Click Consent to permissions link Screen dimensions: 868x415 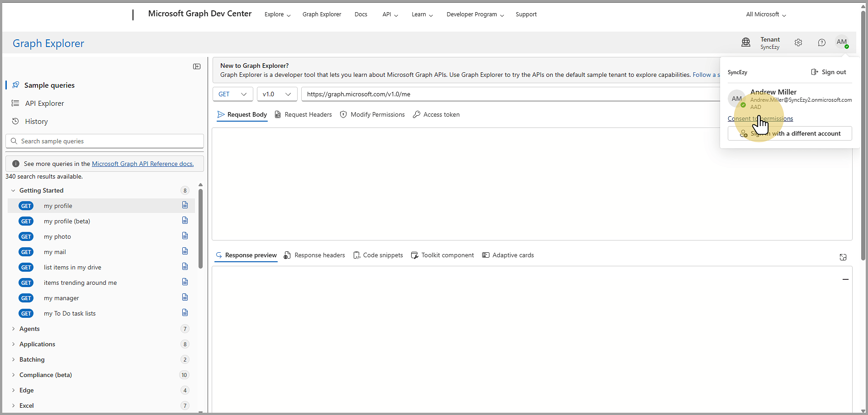(760, 119)
